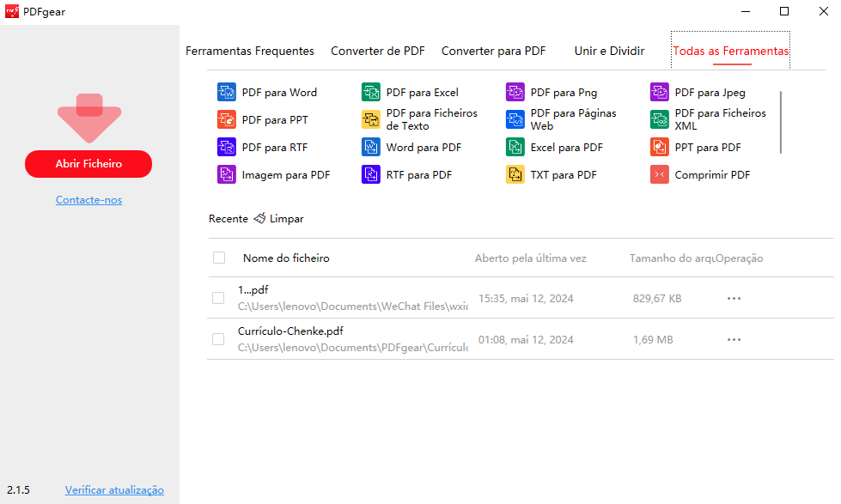Click the TXT para PDF icon
The width and height of the screenshot is (841, 504).
coord(515,174)
